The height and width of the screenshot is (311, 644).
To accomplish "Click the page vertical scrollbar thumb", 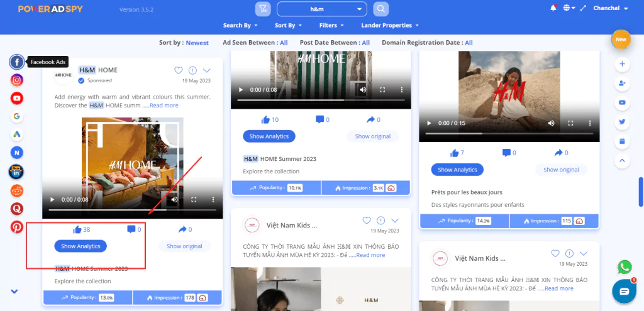I will point(641,192).
